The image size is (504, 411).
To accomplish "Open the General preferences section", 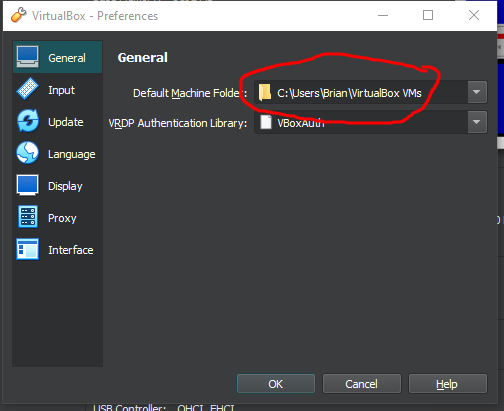I will 57,57.
